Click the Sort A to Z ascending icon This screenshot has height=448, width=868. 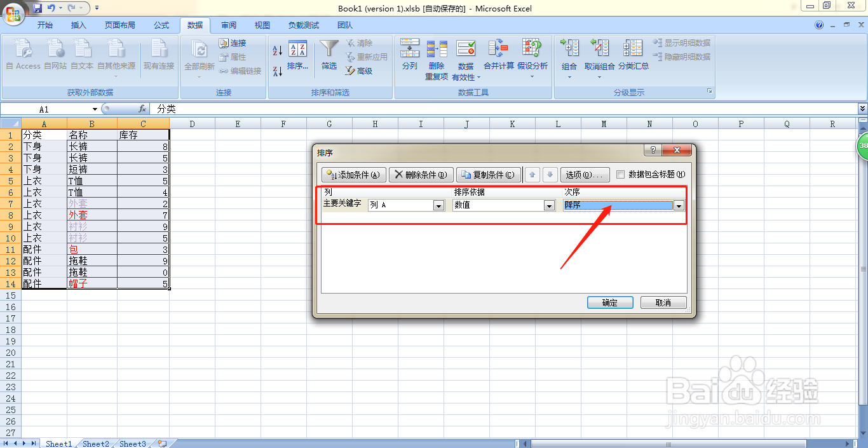click(x=277, y=50)
